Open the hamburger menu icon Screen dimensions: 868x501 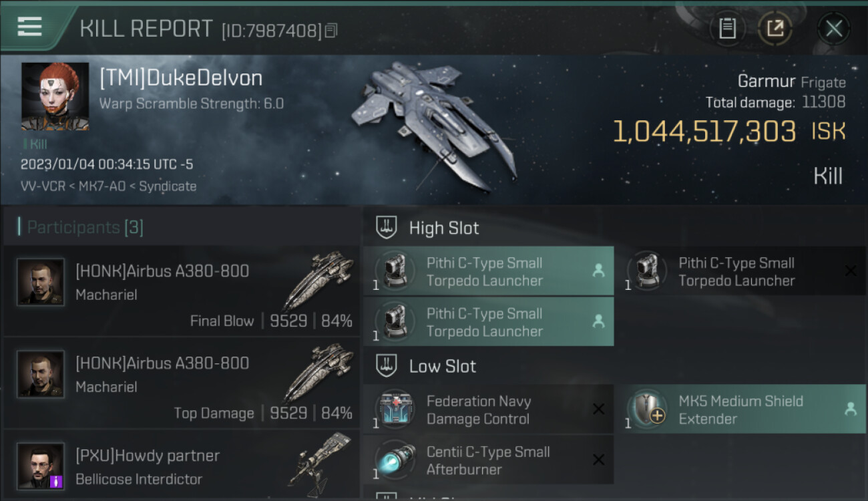[29, 27]
